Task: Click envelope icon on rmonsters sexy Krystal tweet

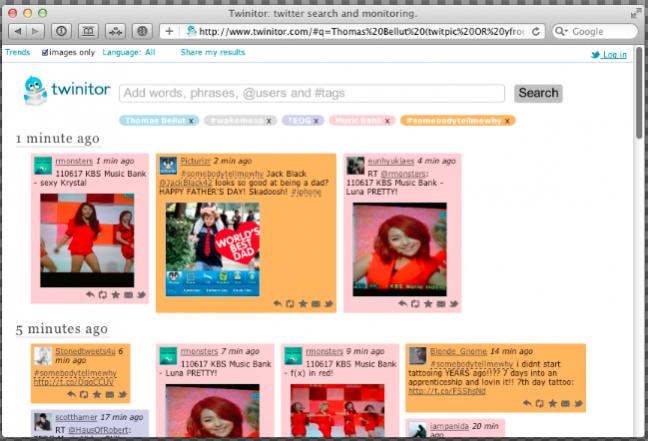Action: (129, 295)
